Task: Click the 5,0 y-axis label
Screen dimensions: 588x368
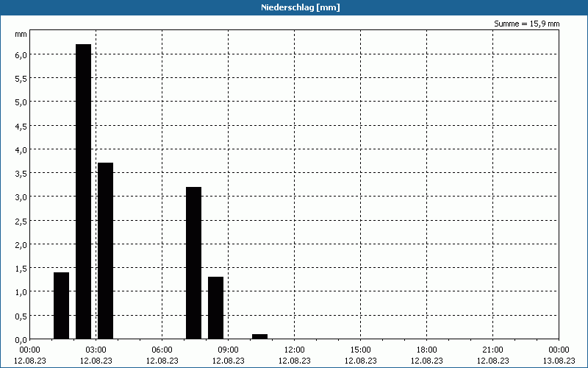Action: [x=21, y=102]
